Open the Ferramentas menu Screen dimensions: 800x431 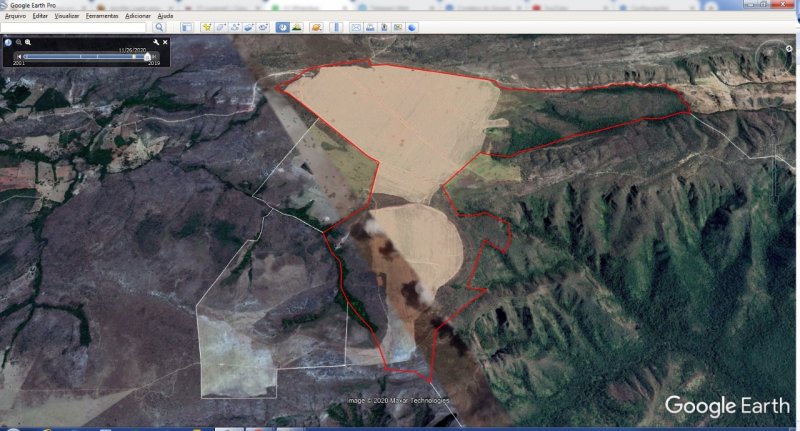pyautogui.click(x=101, y=16)
